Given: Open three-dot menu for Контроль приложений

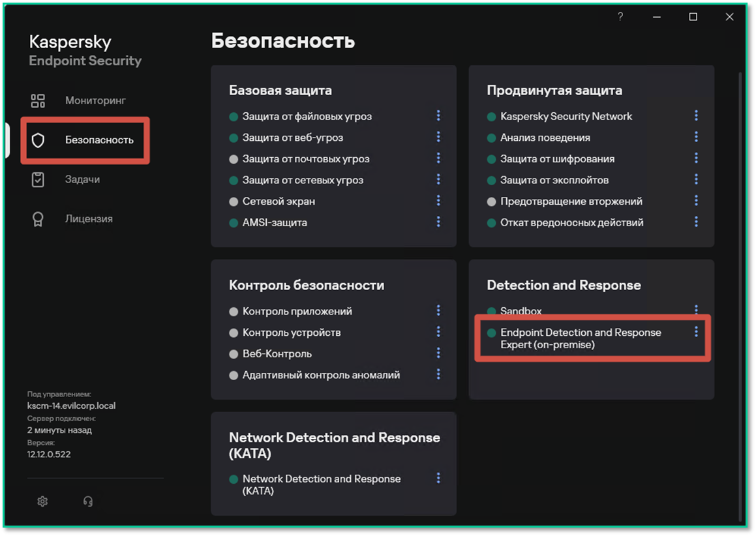Looking at the screenshot, I should 438,310.
